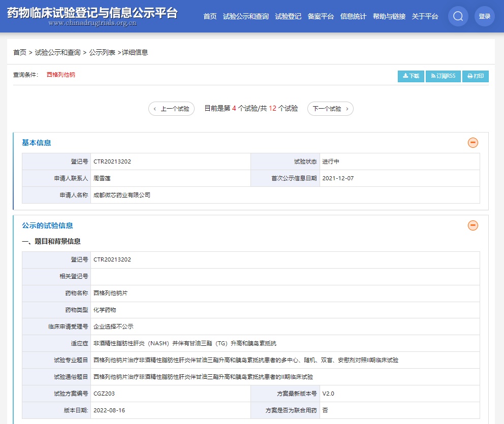Click the search magnifier icon
The width and height of the screenshot is (504, 424).
coord(458,16)
